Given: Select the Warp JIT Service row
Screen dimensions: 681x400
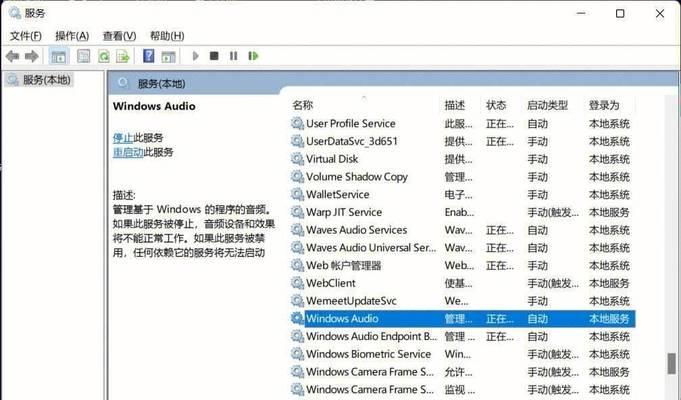Looking at the screenshot, I should (x=463, y=212).
